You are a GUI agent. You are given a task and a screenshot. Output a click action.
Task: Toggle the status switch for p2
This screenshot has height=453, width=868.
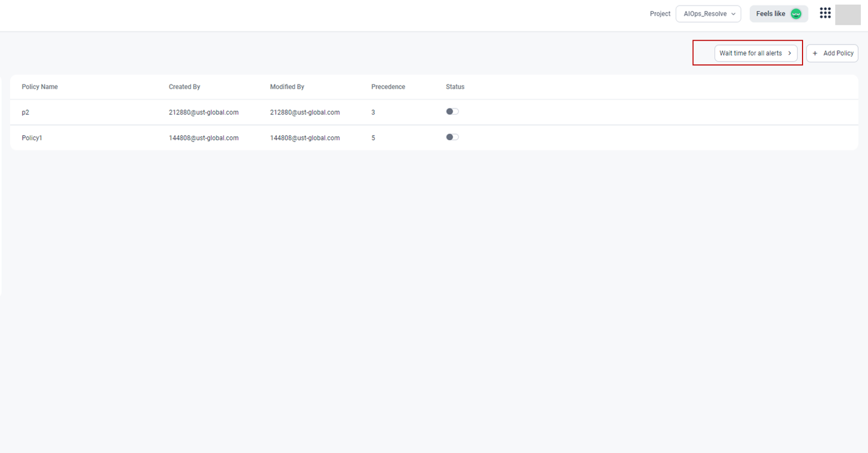pyautogui.click(x=452, y=112)
